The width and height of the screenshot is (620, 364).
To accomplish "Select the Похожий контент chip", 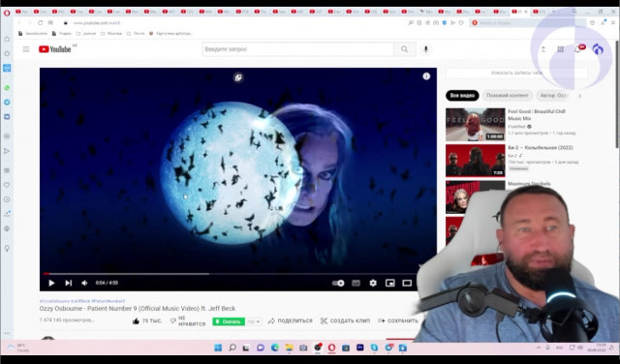I will [508, 95].
